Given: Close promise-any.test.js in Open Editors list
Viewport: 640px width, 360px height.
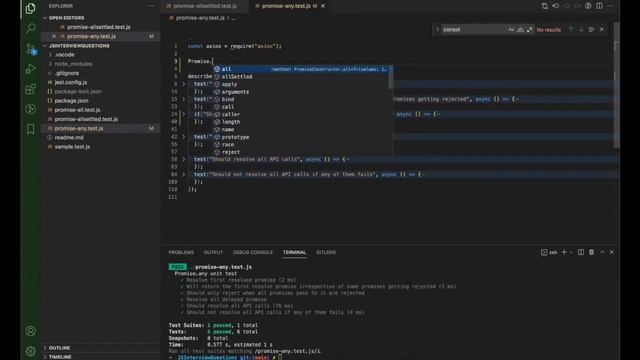Looking at the screenshot, I should 54,36.
